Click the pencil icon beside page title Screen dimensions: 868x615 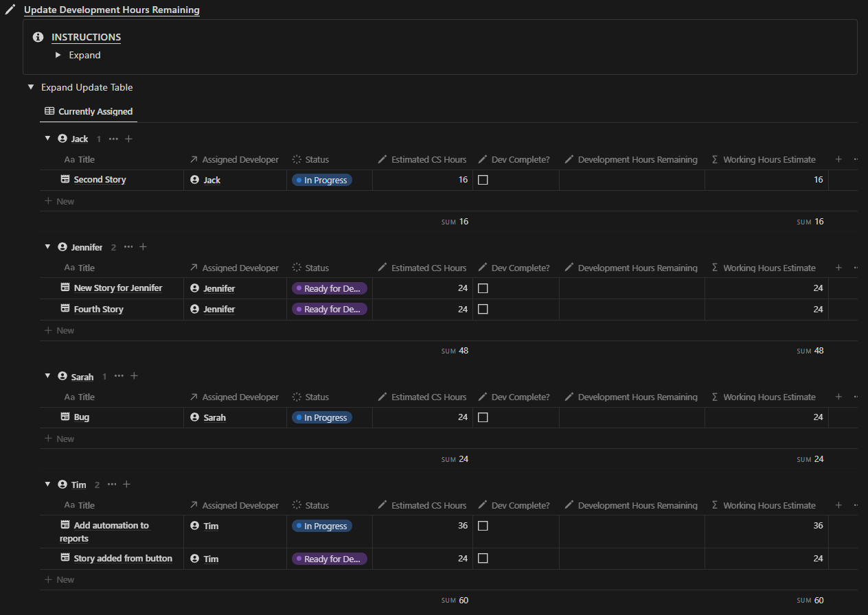pyautogui.click(x=10, y=10)
